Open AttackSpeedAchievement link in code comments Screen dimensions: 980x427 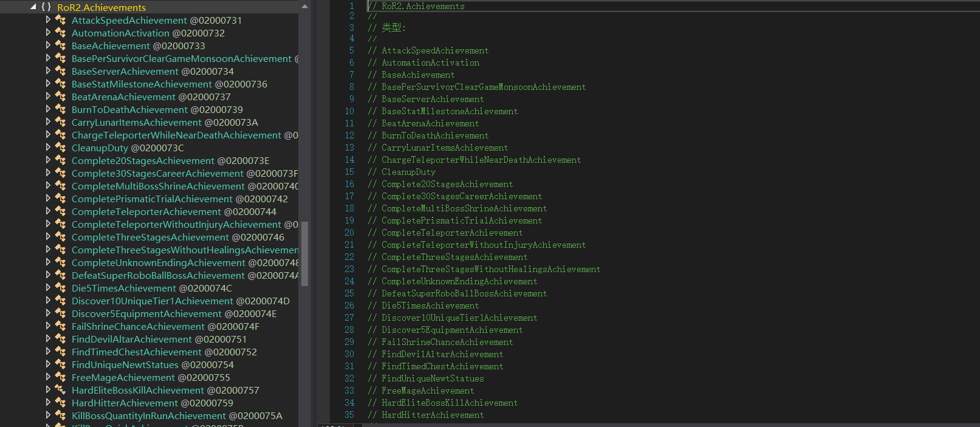tap(435, 50)
